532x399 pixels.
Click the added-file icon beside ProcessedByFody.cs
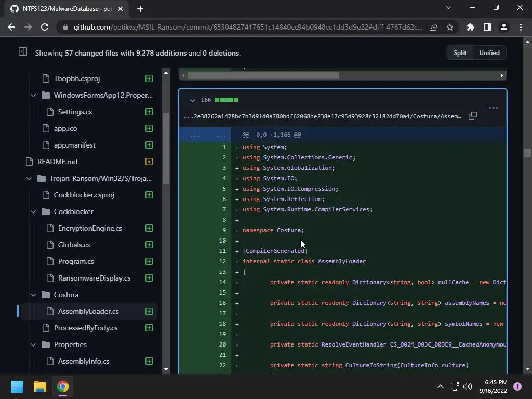coord(149,328)
